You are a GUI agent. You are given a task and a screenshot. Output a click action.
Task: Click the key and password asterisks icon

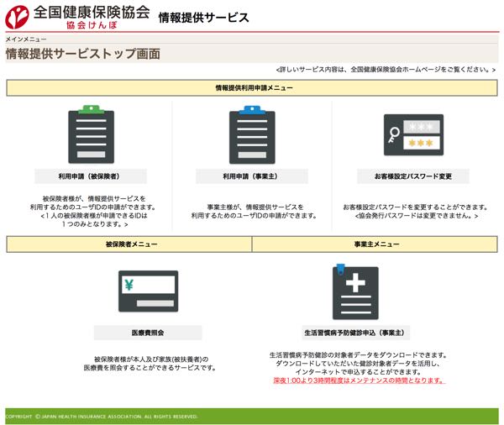click(412, 135)
